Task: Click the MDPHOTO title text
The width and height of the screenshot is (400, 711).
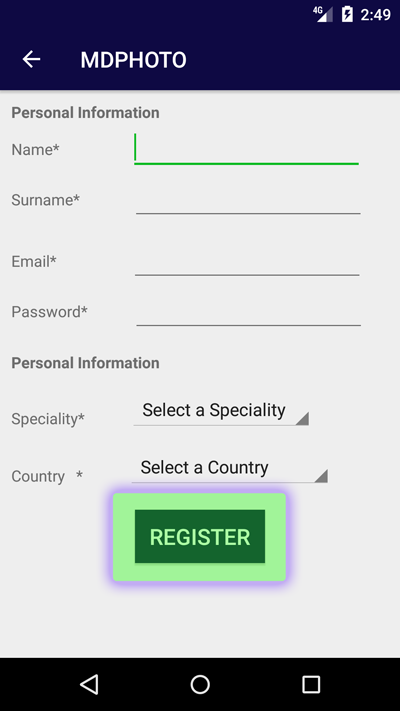Action: pos(133,60)
